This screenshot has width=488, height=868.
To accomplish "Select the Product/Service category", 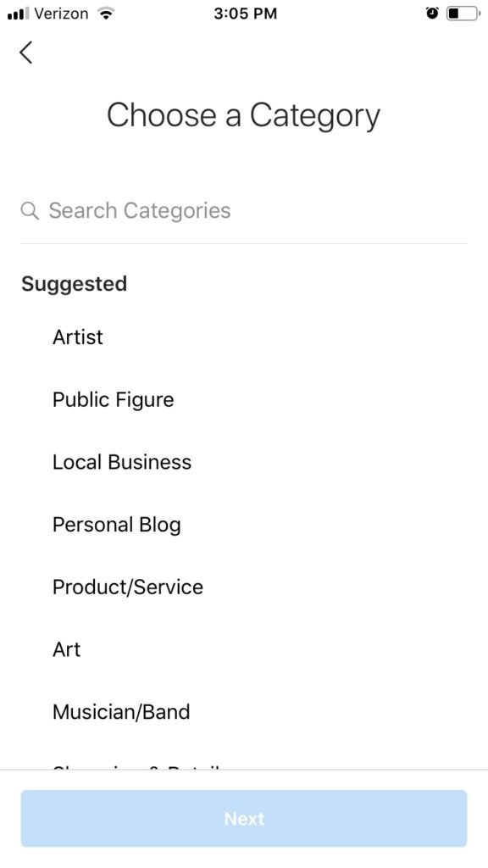I will (127, 587).
